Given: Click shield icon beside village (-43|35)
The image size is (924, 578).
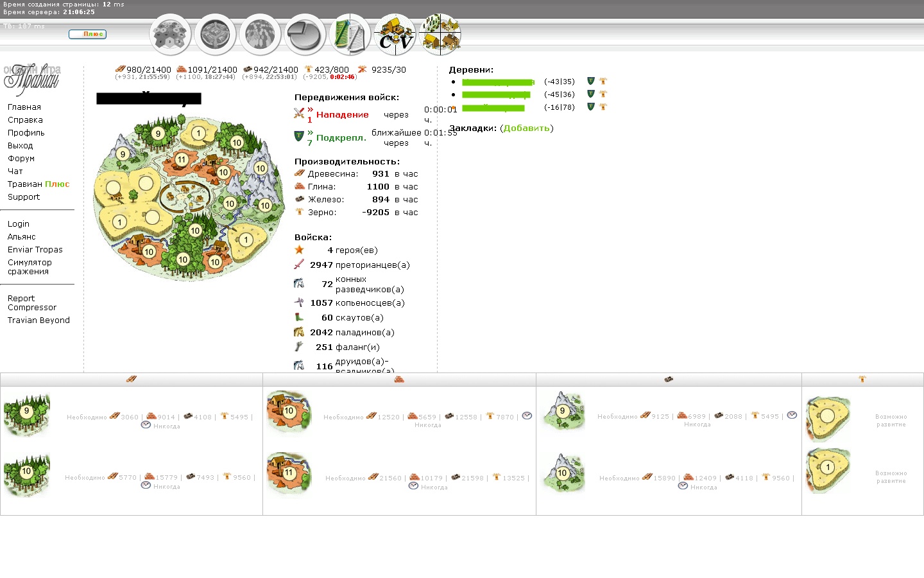Looking at the screenshot, I should click(x=591, y=81).
